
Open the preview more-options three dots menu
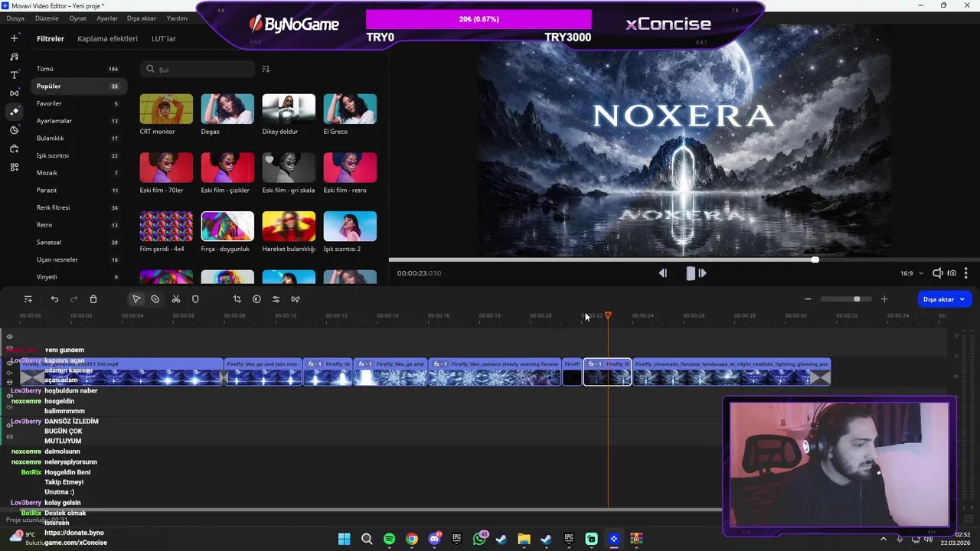point(966,273)
